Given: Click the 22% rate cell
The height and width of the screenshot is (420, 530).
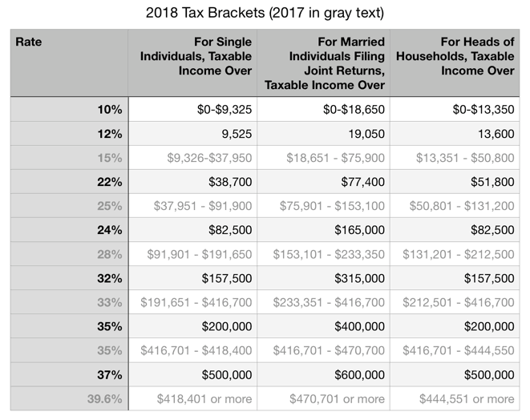Looking at the screenshot, I should tap(109, 182).
